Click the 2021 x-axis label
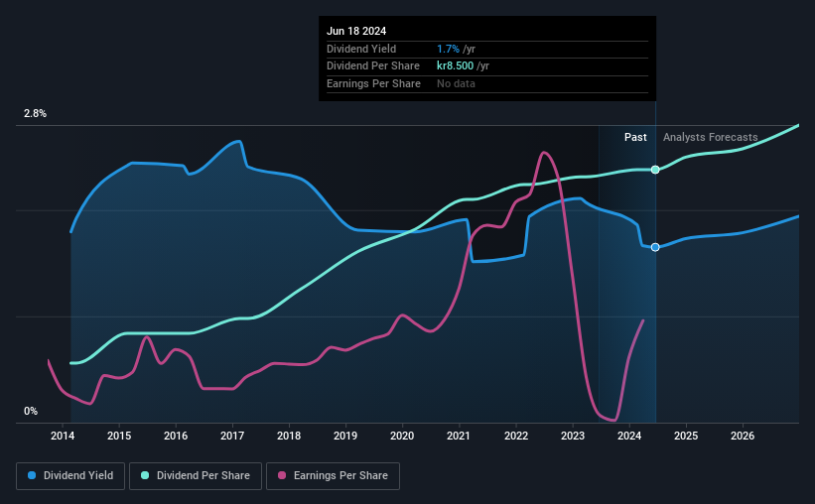 (459, 436)
